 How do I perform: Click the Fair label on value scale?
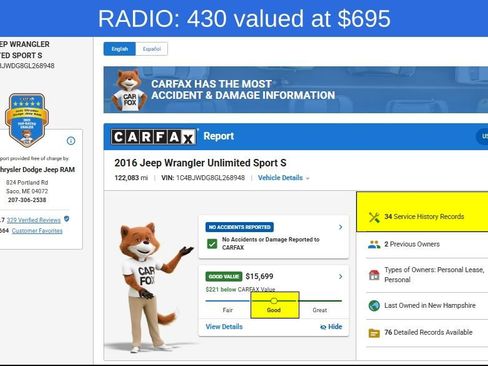[x=228, y=310]
